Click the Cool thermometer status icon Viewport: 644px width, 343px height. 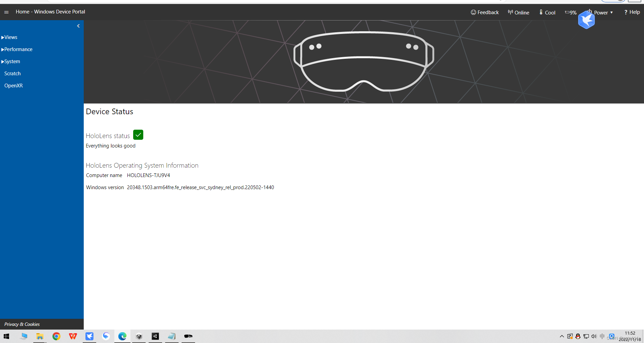coord(541,12)
